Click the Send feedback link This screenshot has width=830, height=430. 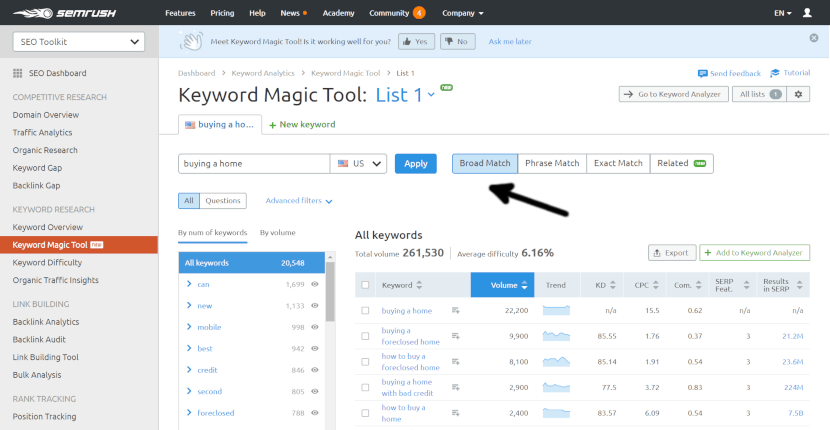[729, 73]
